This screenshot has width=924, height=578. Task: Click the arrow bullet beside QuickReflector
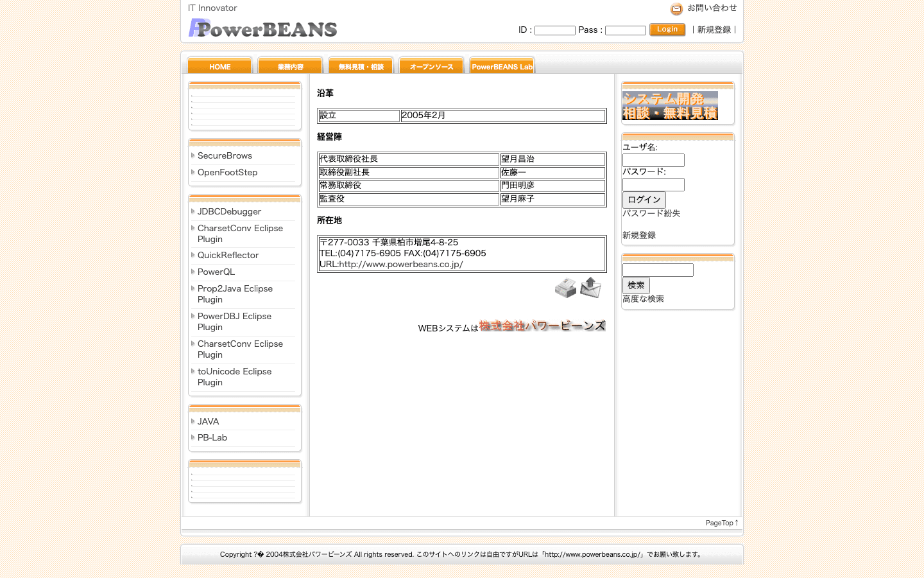pos(193,254)
